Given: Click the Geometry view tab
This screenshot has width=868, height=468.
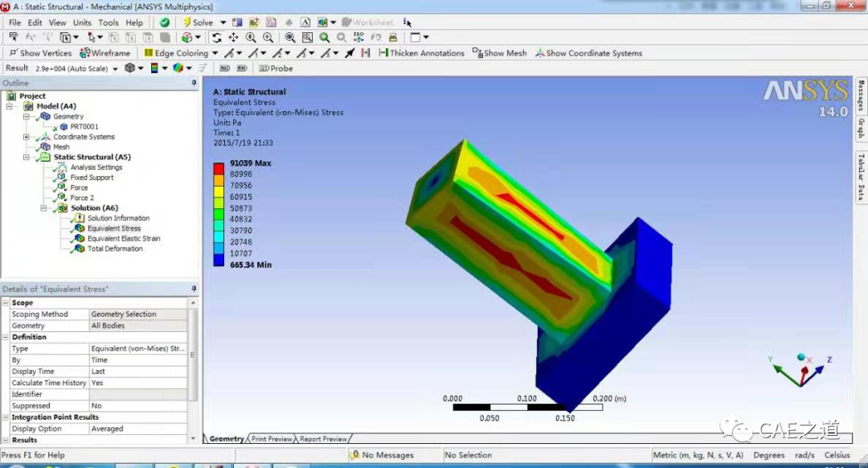Looking at the screenshot, I should pyautogui.click(x=227, y=438).
